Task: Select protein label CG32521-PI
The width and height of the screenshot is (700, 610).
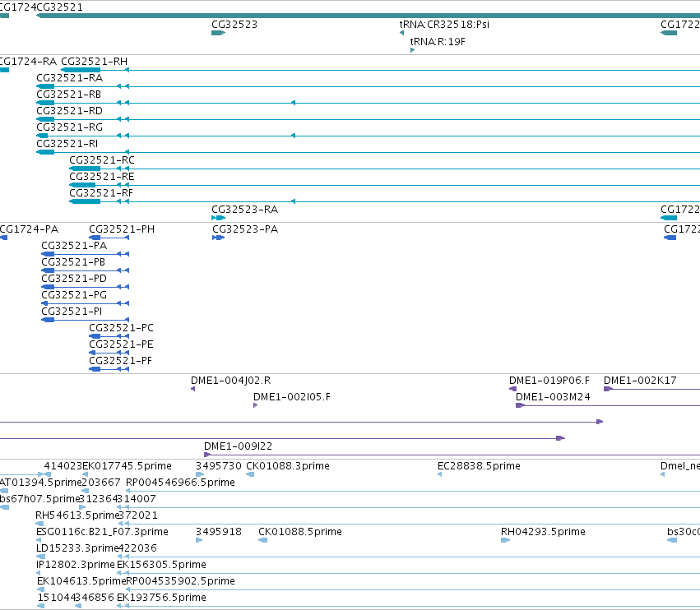Action: click(72, 312)
